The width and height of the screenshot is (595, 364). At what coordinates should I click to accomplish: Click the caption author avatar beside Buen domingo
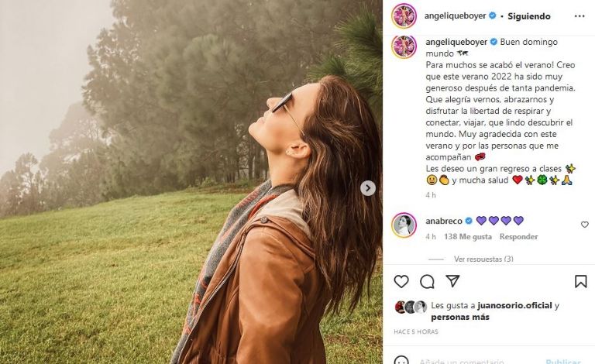point(404,46)
